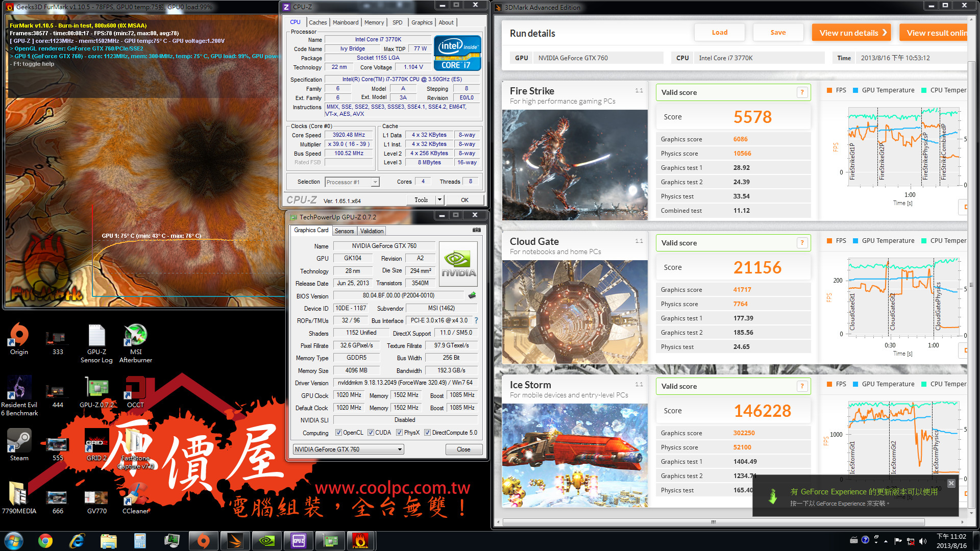980x551 pixels.
Task: Switch to the Sensors tab in GPU-Z
Action: 344,231
